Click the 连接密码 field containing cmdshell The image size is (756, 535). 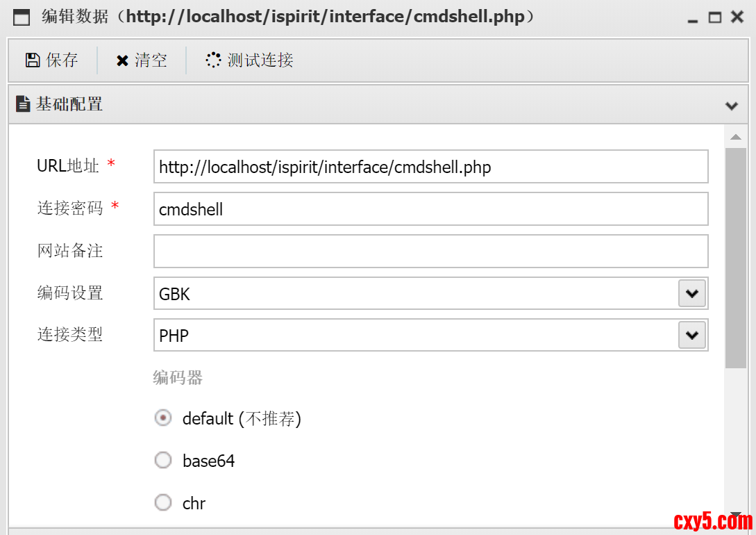[x=430, y=209]
